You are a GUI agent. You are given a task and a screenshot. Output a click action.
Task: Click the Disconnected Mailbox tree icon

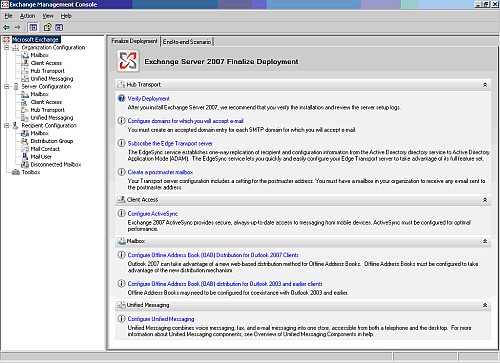(25, 165)
